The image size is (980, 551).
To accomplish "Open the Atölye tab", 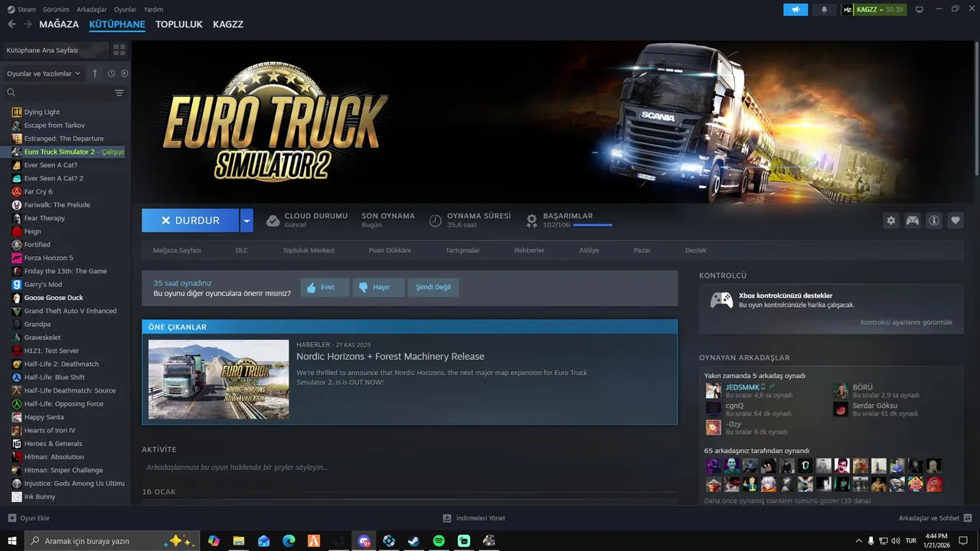I will 589,250.
